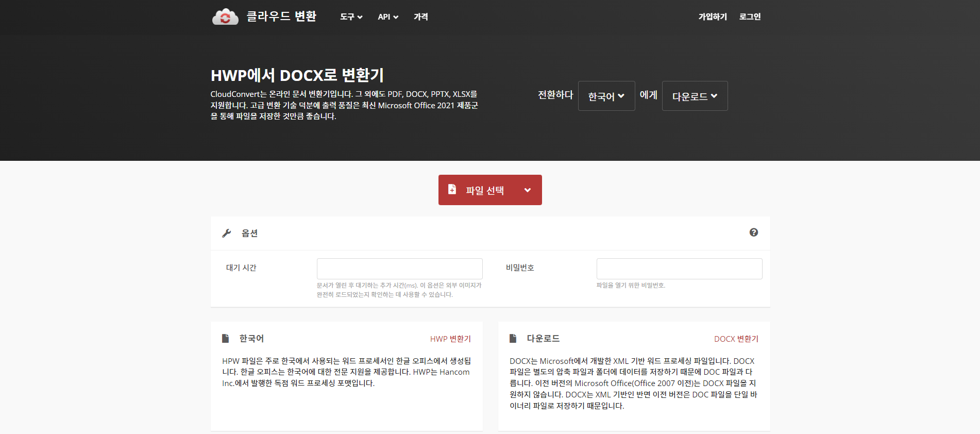Open the DOCX 변환기 link
The width and height of the screenshot is (980, 434).
tap(736, 339)
